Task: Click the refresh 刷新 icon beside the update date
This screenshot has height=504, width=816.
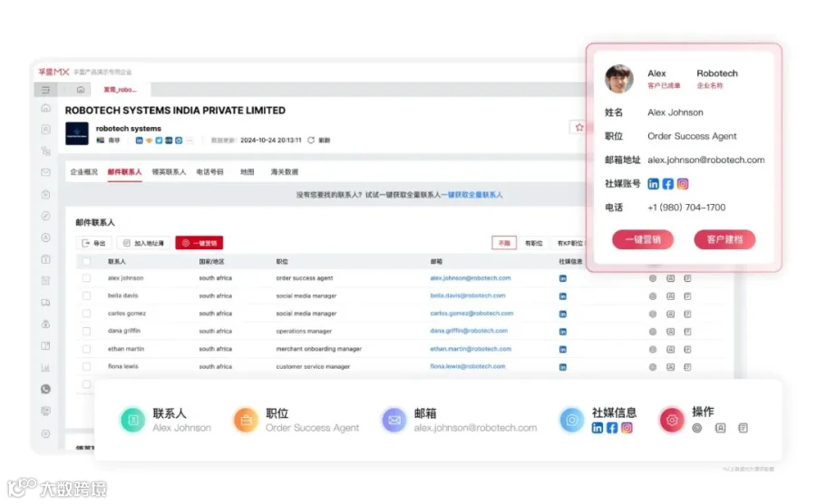Action: tap(311, 141)
